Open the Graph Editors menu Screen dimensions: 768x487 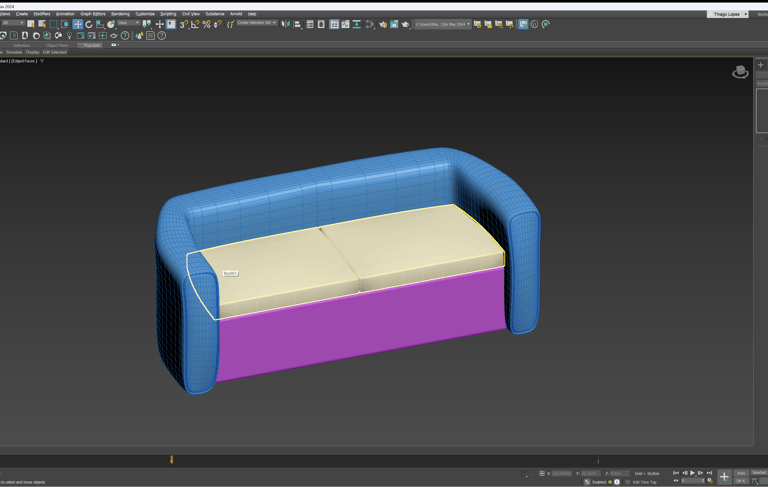coord(93,14)
